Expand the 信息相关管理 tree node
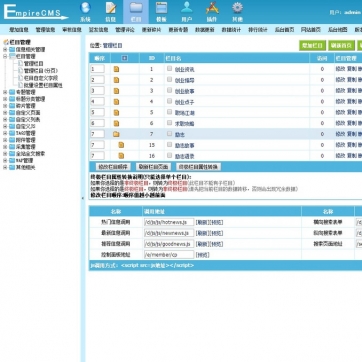The width and height of the screenshot is (362, 362). 5,49
